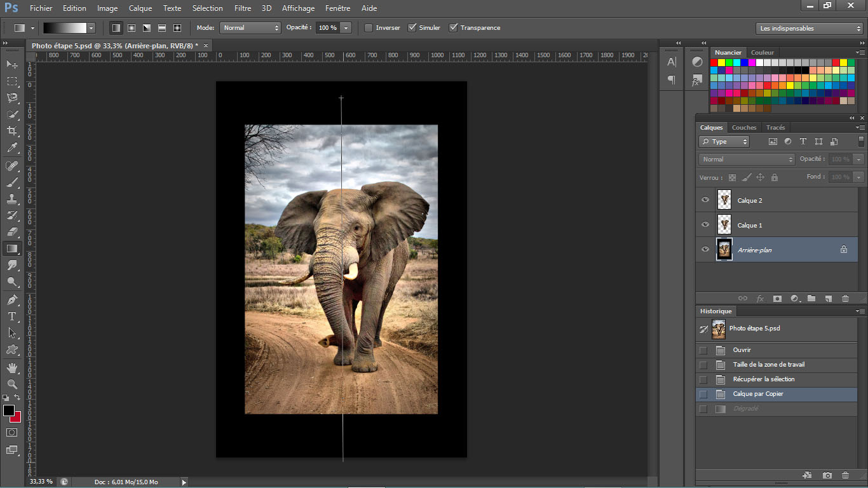Click the gradient preview bar
The width and height of the screenshot is (868, 488).
(65, 28)
